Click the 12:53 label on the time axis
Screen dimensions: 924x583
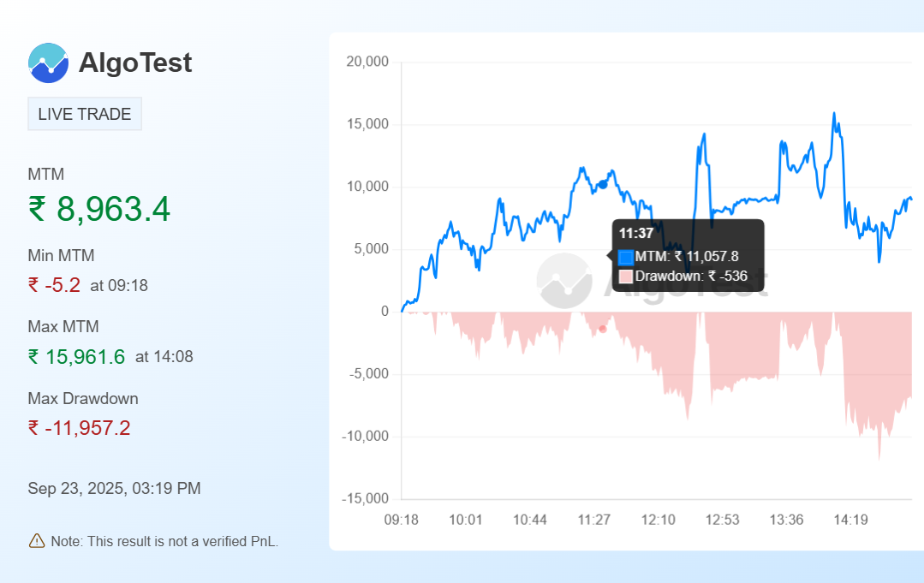722,520
